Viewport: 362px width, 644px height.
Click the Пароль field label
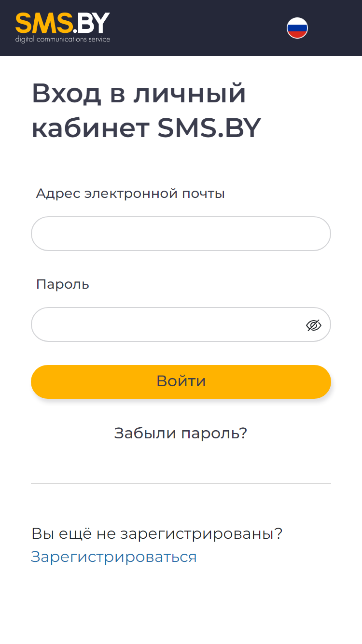63,284
